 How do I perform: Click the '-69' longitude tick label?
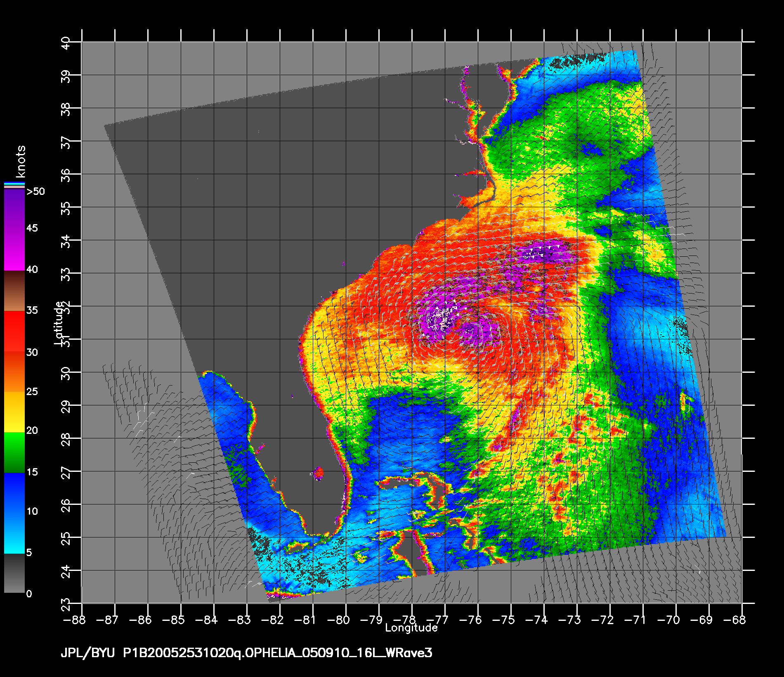tap(701, 620)
